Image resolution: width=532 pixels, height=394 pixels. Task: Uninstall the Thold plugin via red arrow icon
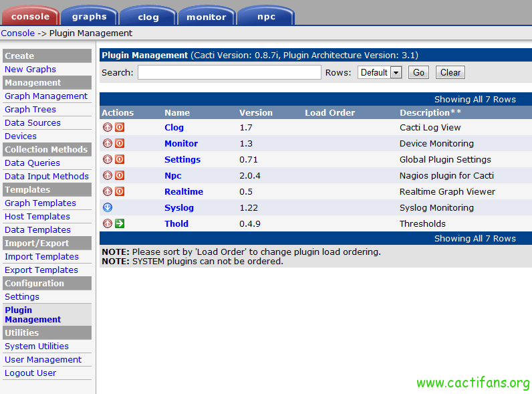pyautogui.click(x=108, y=223)
